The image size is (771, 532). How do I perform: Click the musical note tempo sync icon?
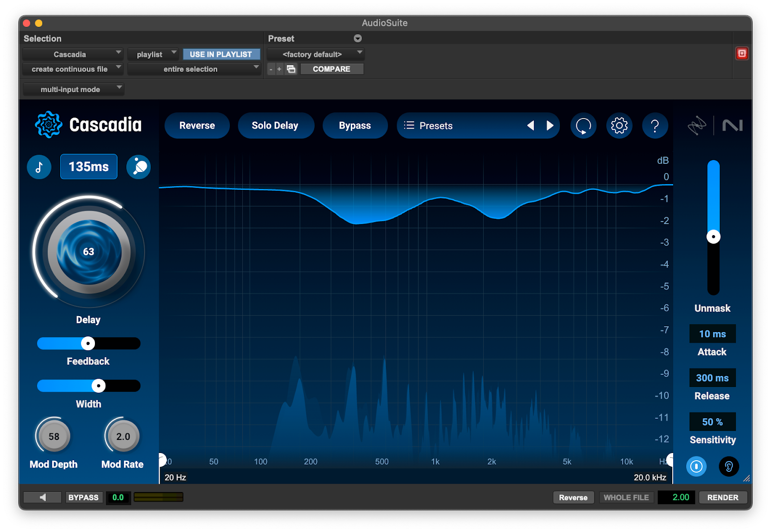pyautogui.click(x=39, y=167)
